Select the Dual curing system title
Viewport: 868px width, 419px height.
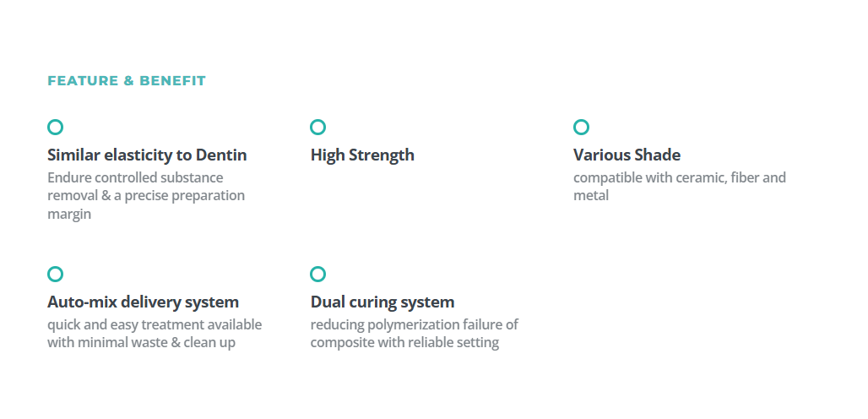(x=382, y=302)
